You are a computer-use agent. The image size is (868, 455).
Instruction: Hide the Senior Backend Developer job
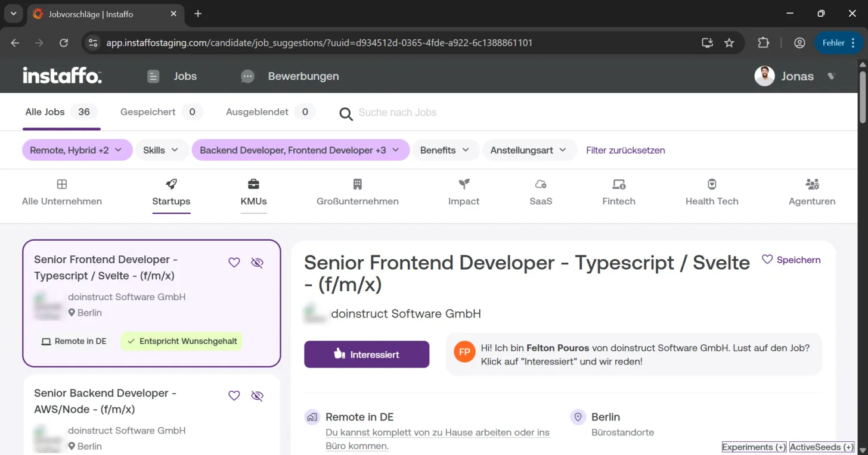coord(257,396)
